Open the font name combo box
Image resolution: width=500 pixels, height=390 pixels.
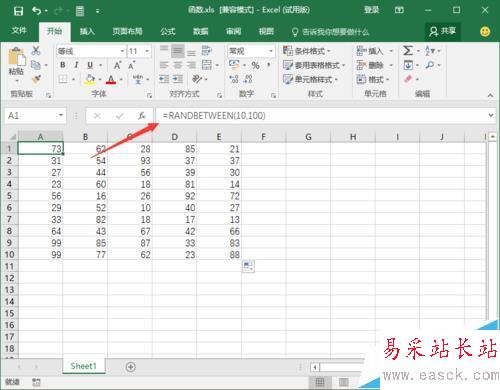91,51
